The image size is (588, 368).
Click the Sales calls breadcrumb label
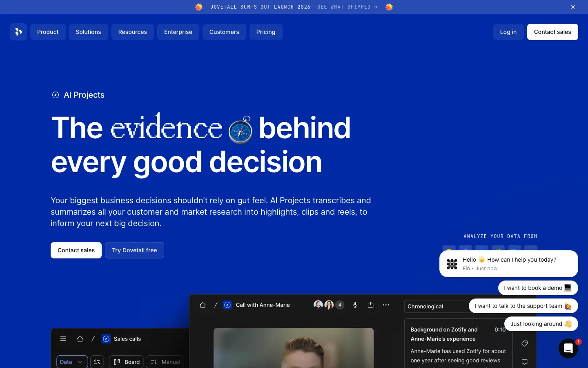pyautogui.click(x=127, y=339)
